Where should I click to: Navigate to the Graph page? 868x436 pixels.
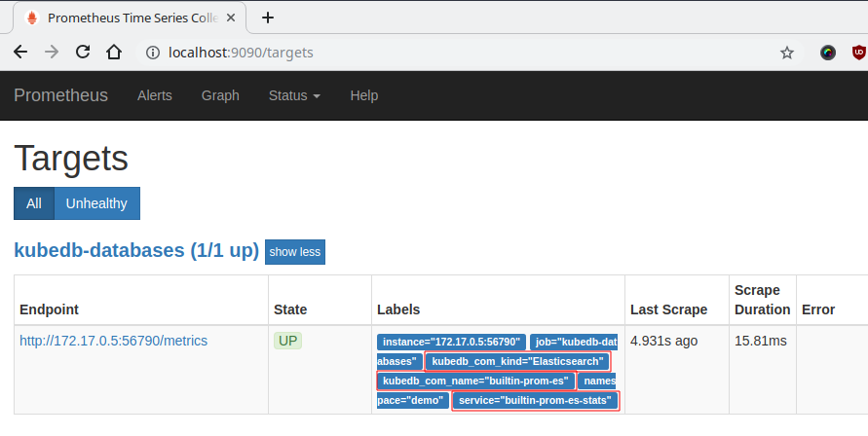coord(220,95)
